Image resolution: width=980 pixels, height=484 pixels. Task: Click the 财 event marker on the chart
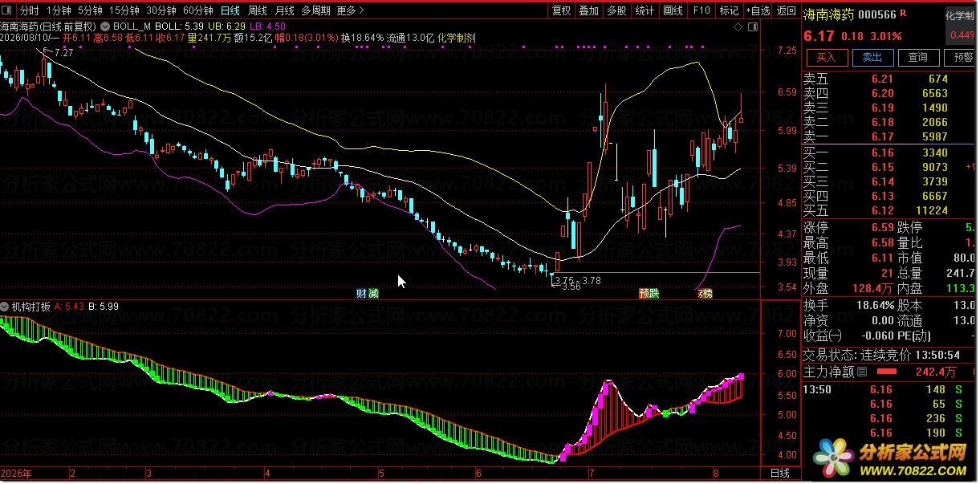pyautogui.click(x=361, y=294)
